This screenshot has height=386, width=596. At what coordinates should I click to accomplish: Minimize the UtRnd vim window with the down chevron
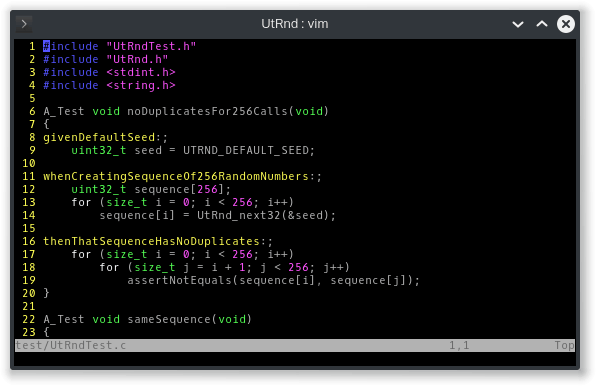(x=518, y=24)
